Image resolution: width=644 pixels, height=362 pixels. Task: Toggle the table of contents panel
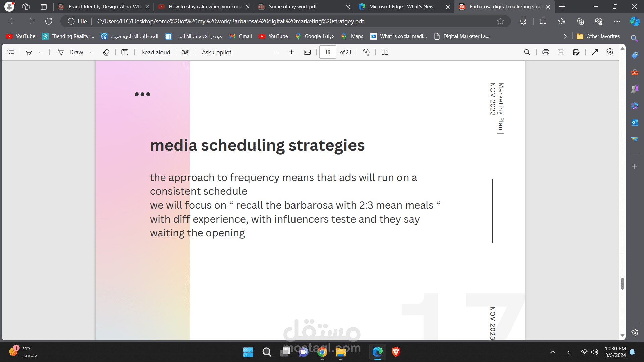pos(11,52)
